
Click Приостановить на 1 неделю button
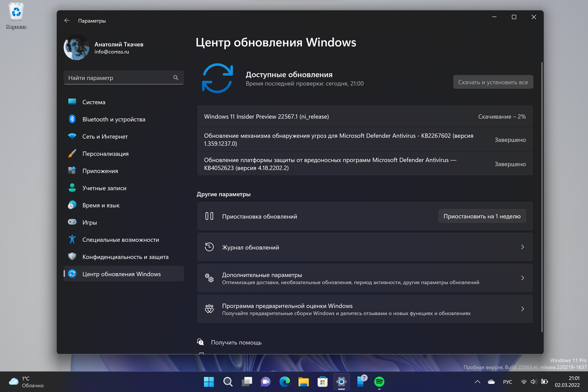(482, 216)
